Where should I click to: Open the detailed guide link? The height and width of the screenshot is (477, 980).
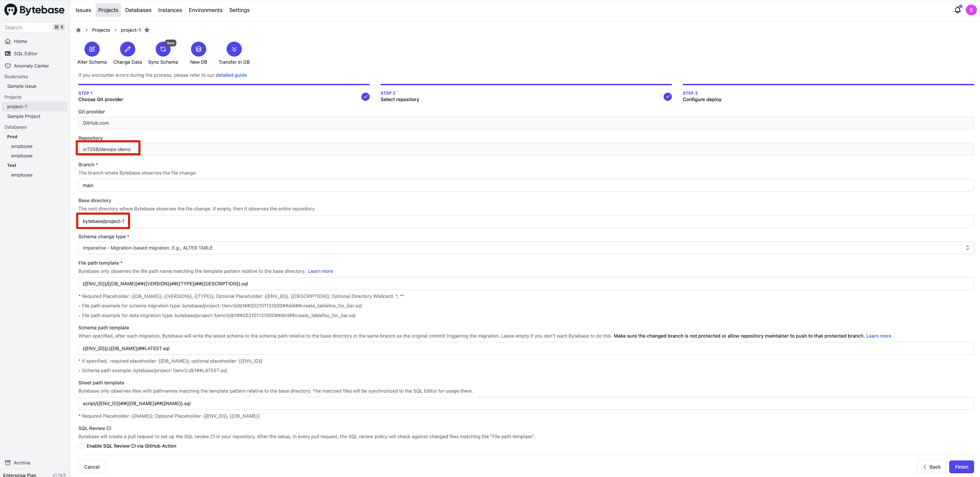click(231, 75)
